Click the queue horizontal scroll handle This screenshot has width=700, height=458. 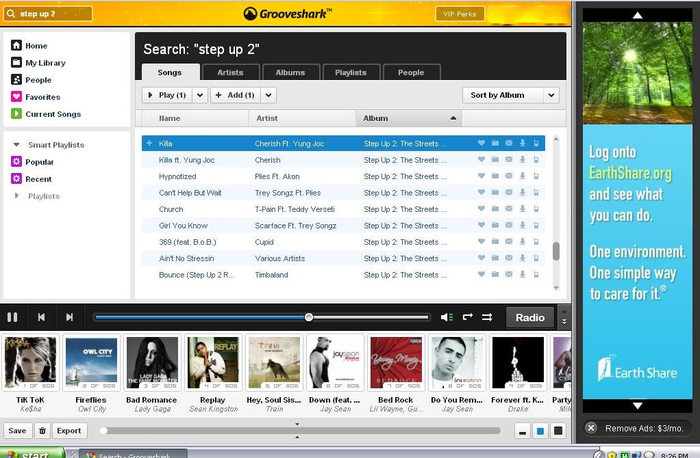104,431
